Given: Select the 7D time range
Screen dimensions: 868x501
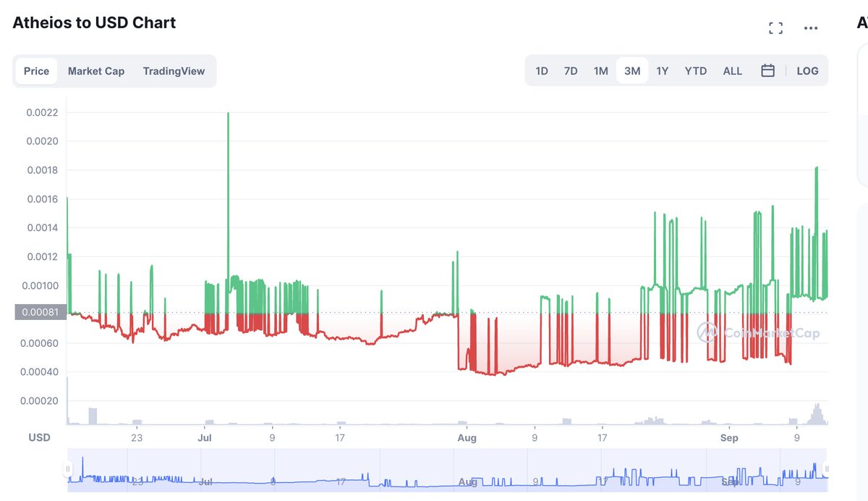Looking at the screenshot, I should pos(571,71).
